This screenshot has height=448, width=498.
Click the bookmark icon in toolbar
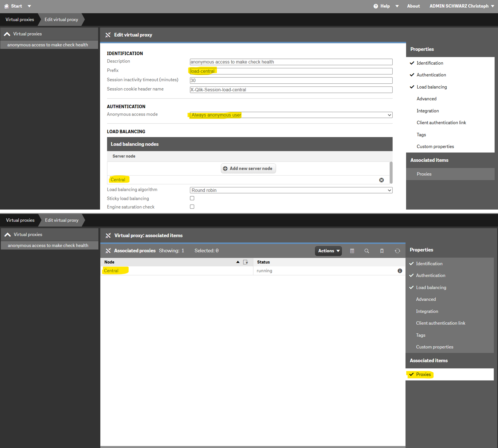tap(382, 251)
